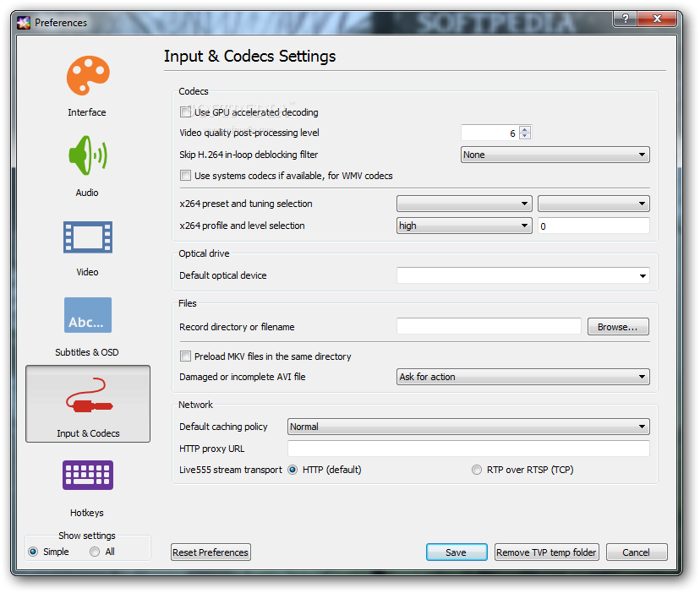Click the 'Video quality post-processing level' label

249,133
